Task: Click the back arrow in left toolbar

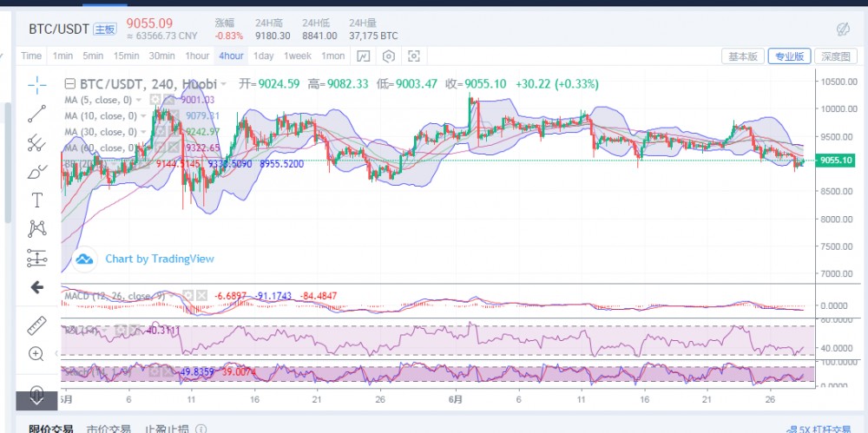Action: [37, 287]
